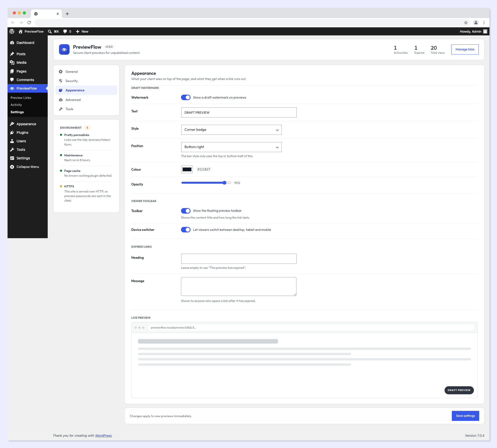Click the HTTPS environment warning entry

tap(86, 193)
